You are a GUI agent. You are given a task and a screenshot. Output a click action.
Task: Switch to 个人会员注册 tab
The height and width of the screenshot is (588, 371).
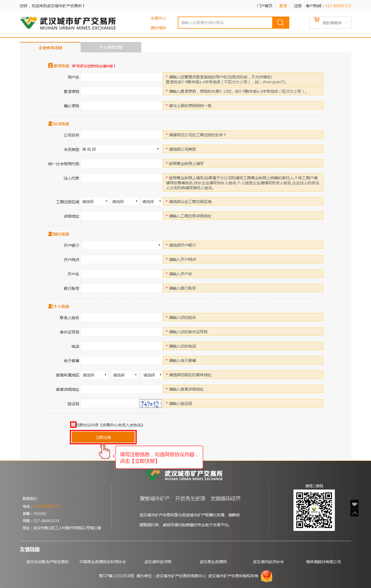point(111,47)
